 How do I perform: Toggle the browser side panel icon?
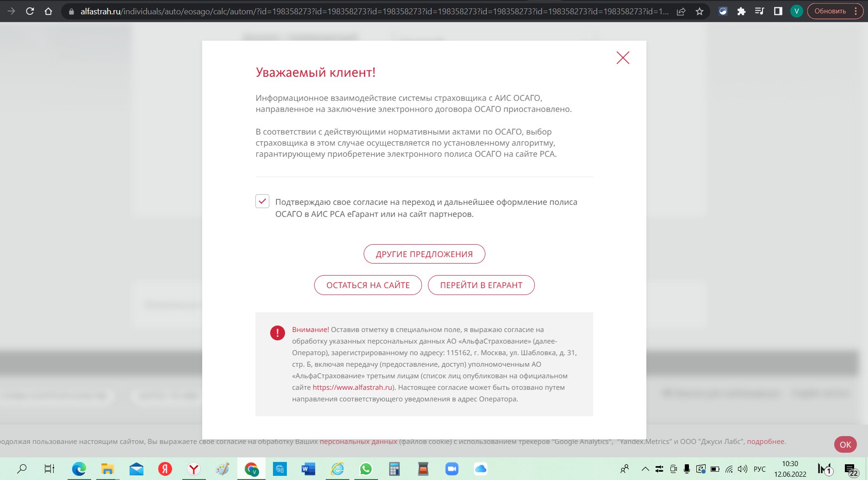tap(778, 11)
